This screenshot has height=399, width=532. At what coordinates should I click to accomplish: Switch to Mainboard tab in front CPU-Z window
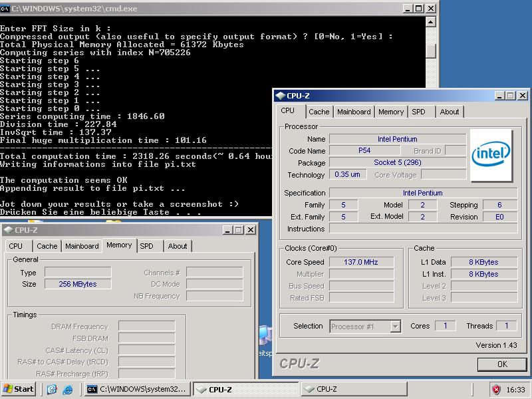click(354, 112)
